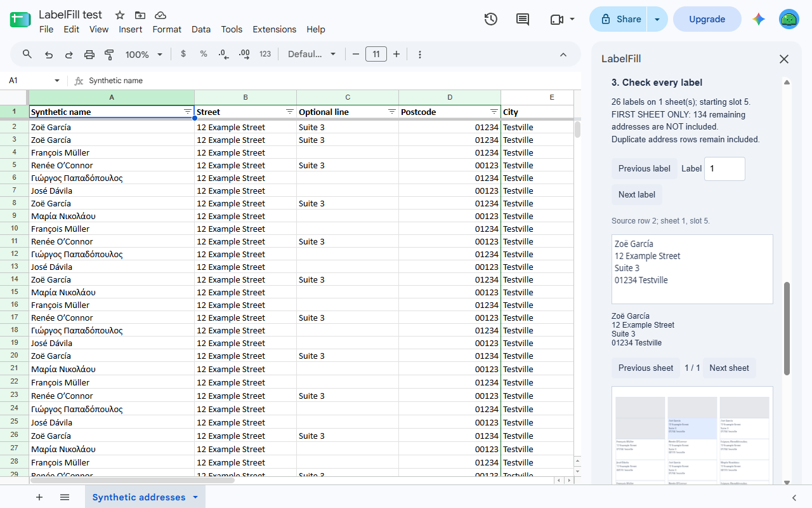Star the LabelFill test document

[x=120, y=15]
